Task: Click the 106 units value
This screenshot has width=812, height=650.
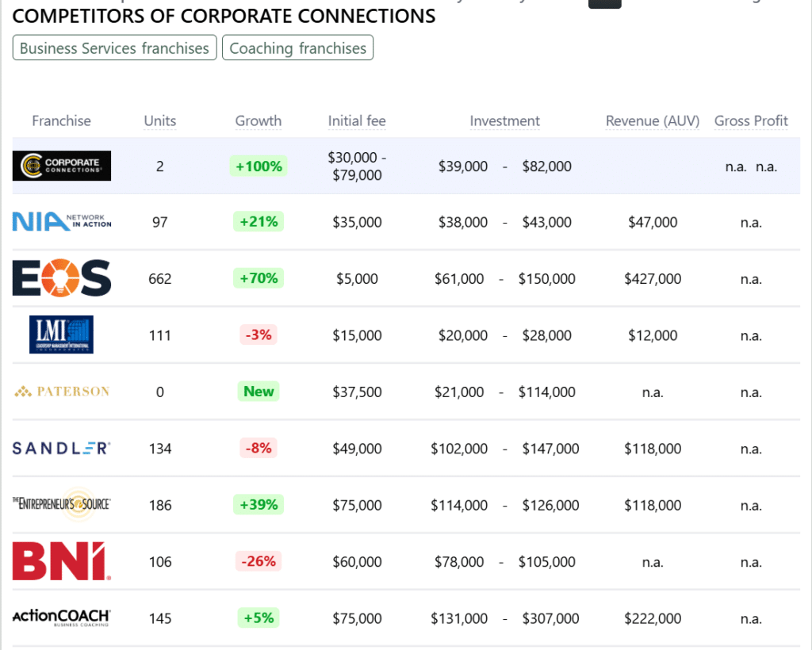Action: point(160,562)
